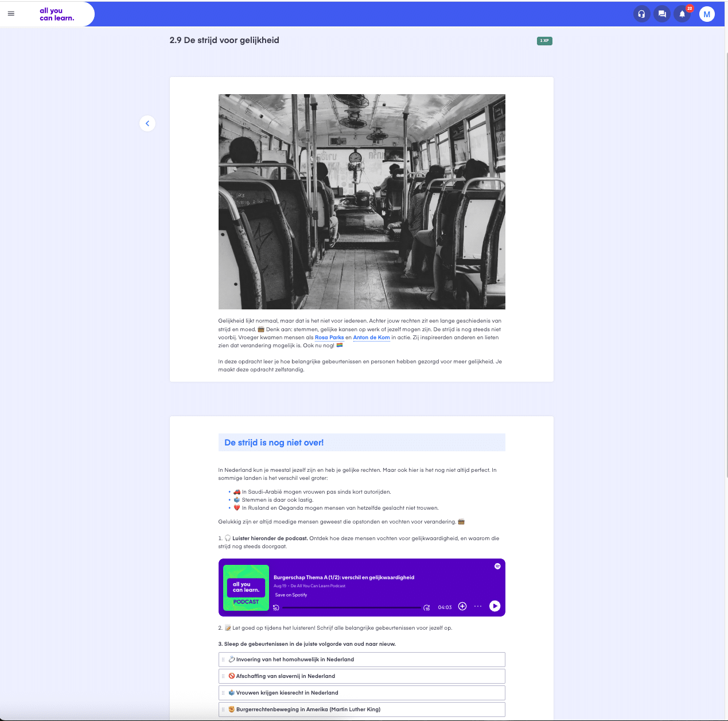Add the podcast episode via the plus icon
The height and width of the screenshot is (721, 728).
(x=462, y=606)
